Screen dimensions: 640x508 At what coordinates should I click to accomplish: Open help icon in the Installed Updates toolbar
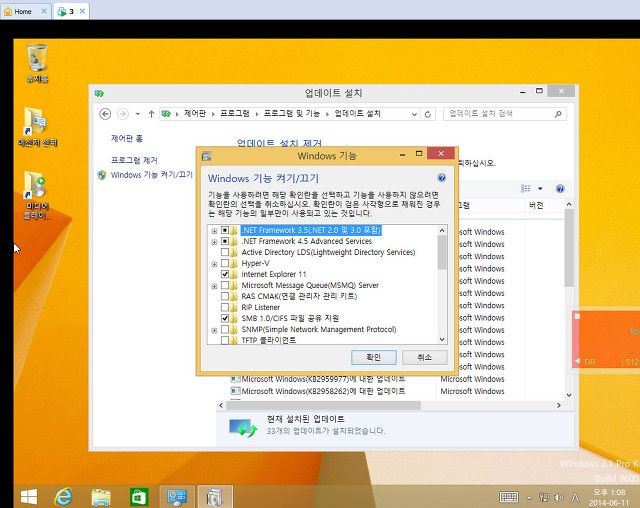click(x=560, y=189)
